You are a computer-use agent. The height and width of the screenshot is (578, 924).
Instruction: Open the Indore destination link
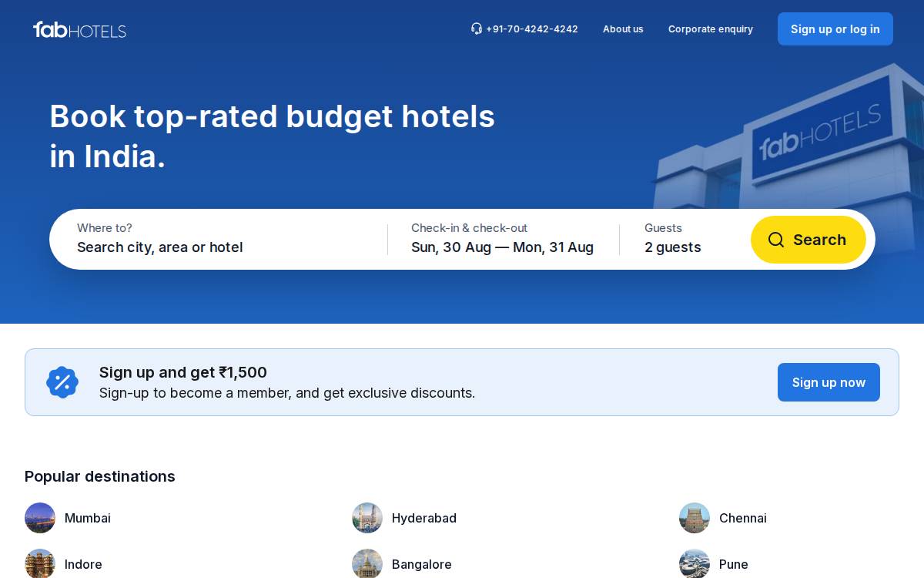[x=83, y=564]
